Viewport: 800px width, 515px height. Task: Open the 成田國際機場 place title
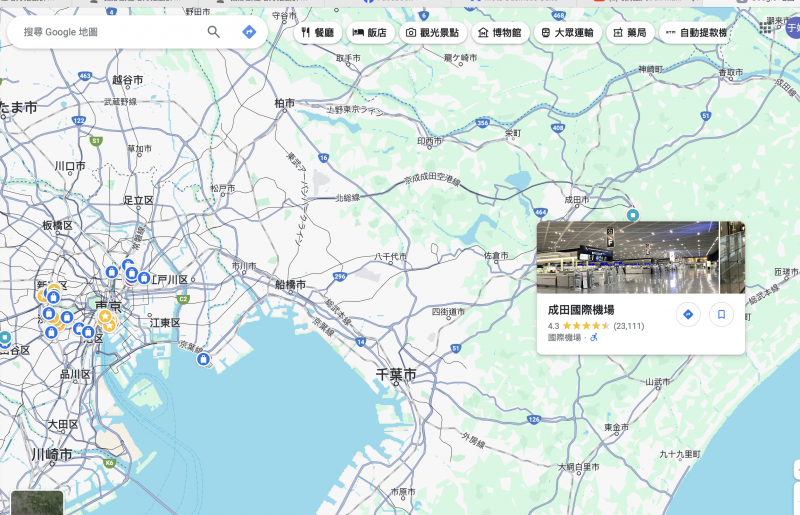581,310
